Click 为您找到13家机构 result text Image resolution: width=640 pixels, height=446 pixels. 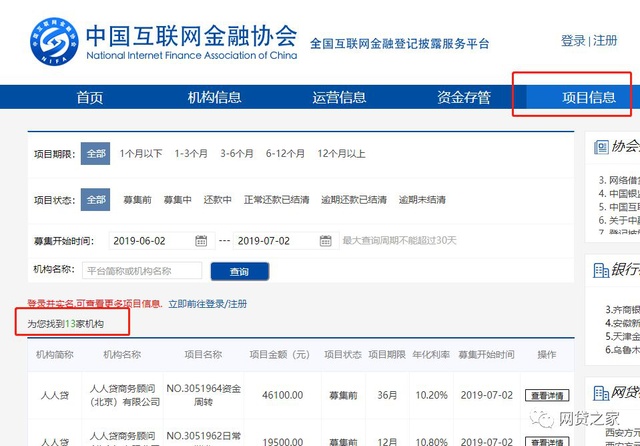point(65,324)
